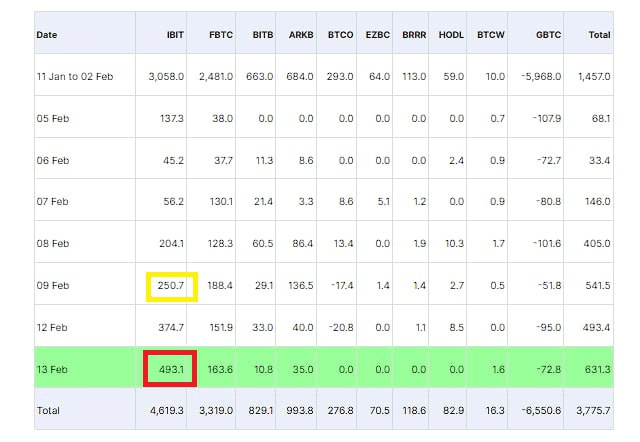Click BTCO value -17.4 on 09 Feb
This screenshot has width=640, height=442.
342,285
